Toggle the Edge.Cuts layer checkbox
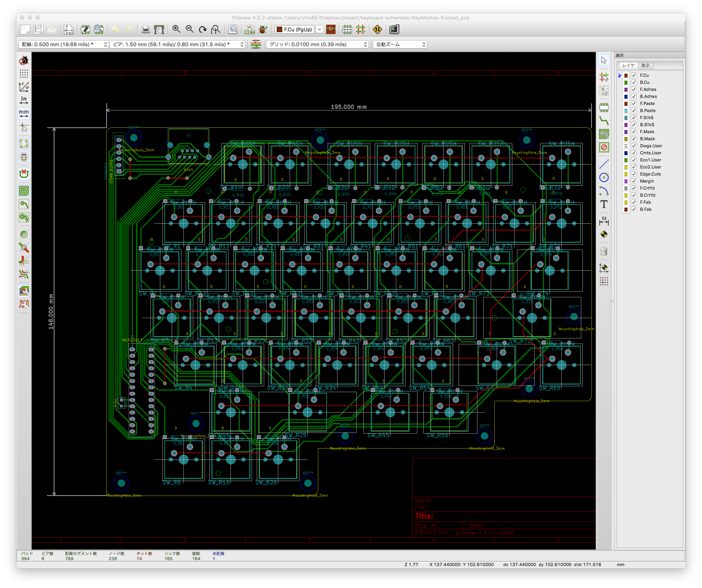This screenshot has width=702, height=588. pos(633,174)
